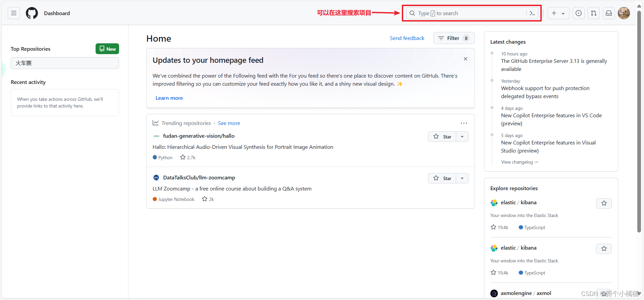The width and height of the screenshot is (644, 300).
Task: Click the 2k star count for llm-zoomcamp
Action: [208, 199]
